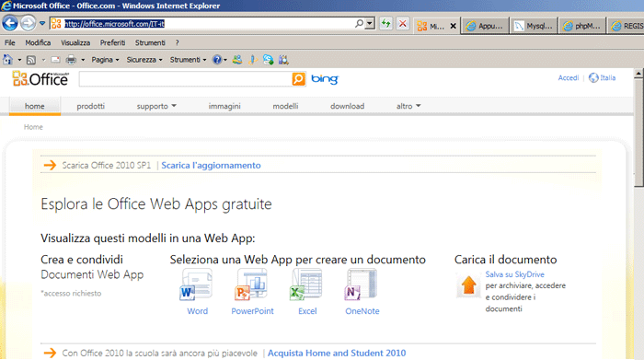
Task: Expand the altro navigation dropdown
Action: pos(408,106)
